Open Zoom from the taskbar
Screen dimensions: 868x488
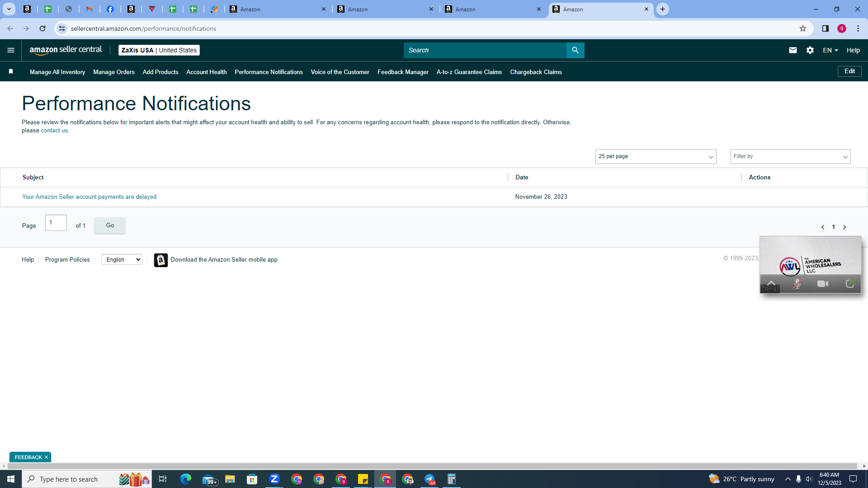tap(274, 479)
